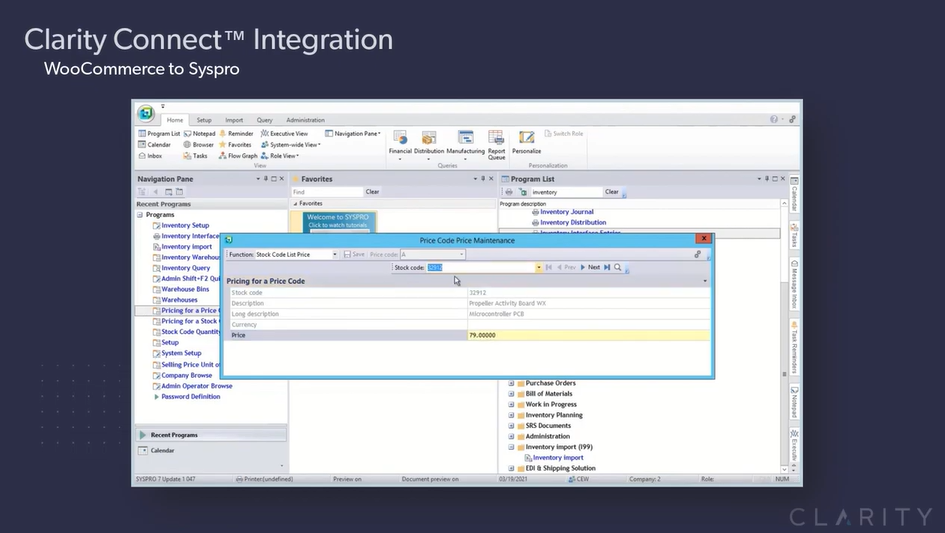The height and width of the screenshot is (533, 945).
Task: Open Notepad from the ribbon
Action: [199, 134]
